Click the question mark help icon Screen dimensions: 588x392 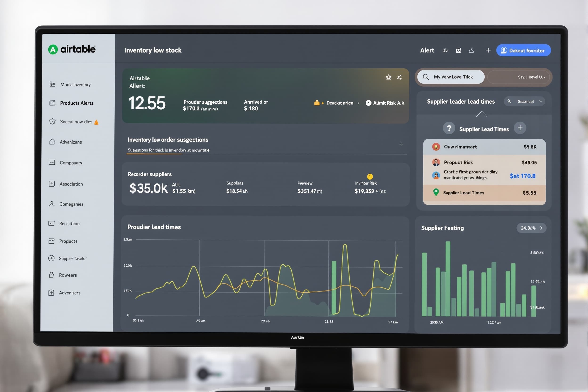tap(449, 128)
